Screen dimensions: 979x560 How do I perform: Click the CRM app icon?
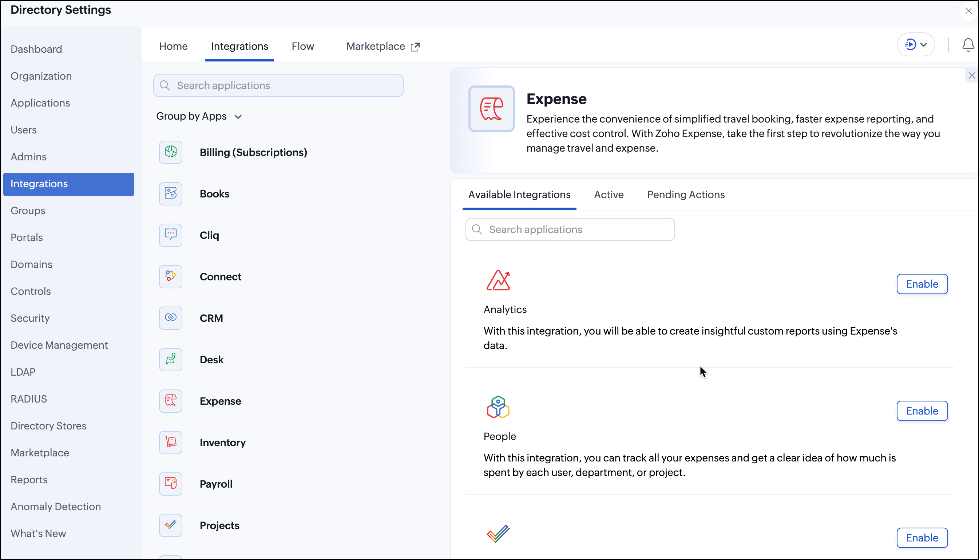[170, 318]
